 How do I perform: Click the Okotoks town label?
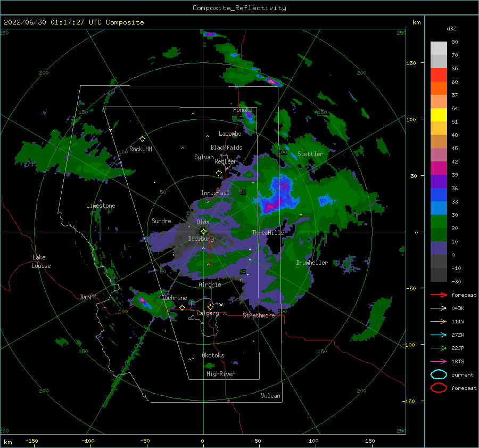coord(213,355)
